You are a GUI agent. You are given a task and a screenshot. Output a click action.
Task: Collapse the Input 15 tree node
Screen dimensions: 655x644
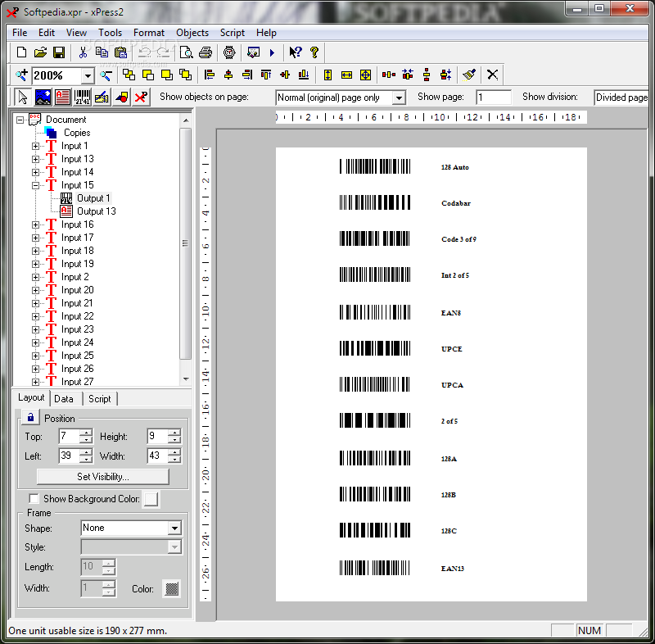click(x=35, y=185)
